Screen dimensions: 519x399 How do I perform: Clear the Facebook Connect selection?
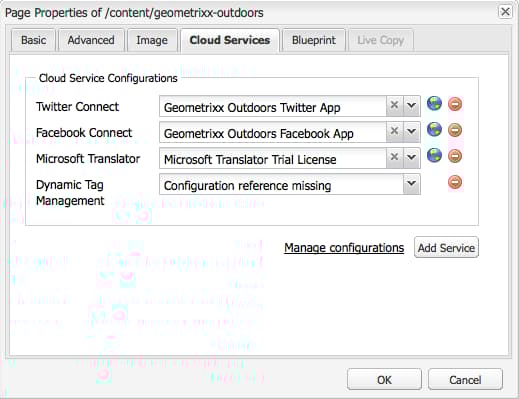point(394,131)
